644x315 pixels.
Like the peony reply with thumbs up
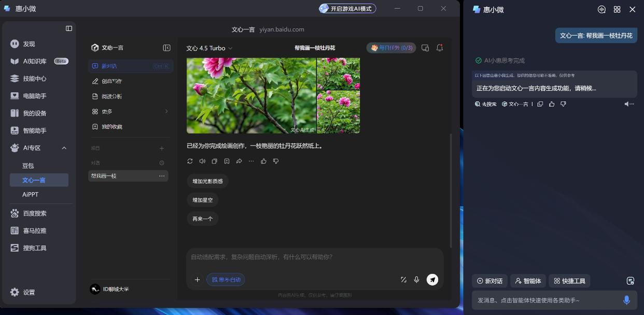263,161
